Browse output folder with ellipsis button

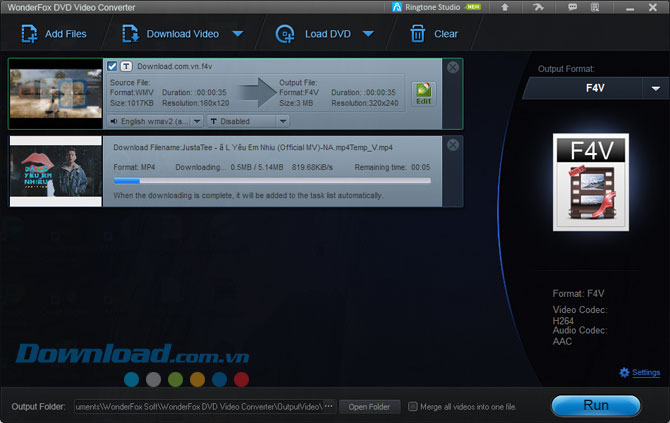pyautogui.click(x=329, y=406)
